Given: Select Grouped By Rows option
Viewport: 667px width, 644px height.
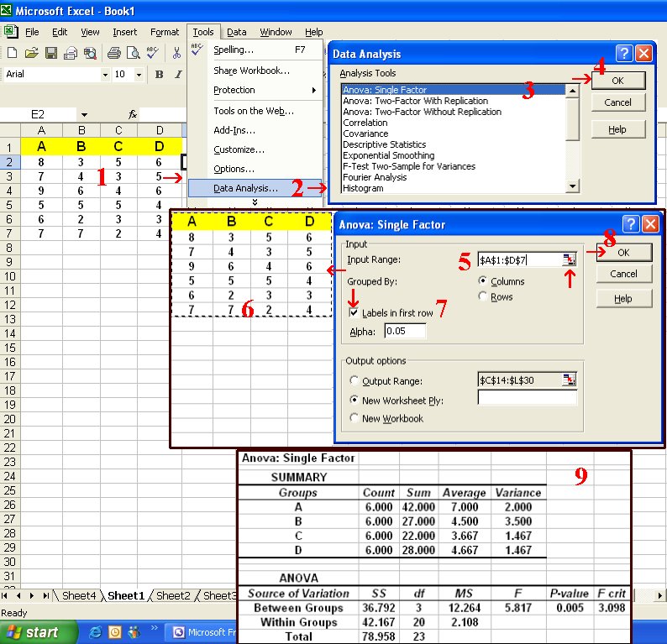Looking at the screenshot, I should pos(482,296).
